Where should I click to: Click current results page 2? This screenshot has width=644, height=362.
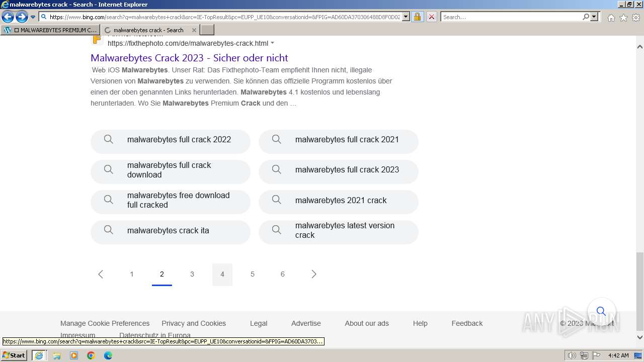coord(162,274)
